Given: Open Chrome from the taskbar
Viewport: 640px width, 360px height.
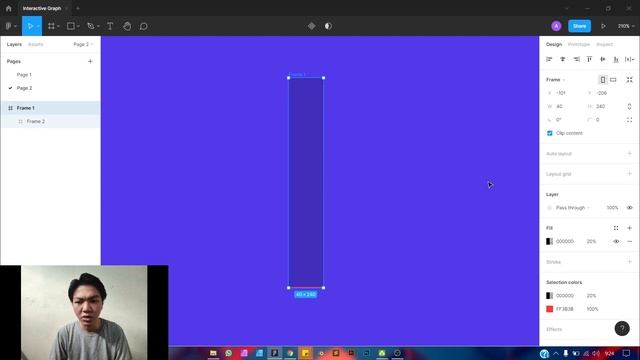Looking at the screenshot, I should 290,353.
